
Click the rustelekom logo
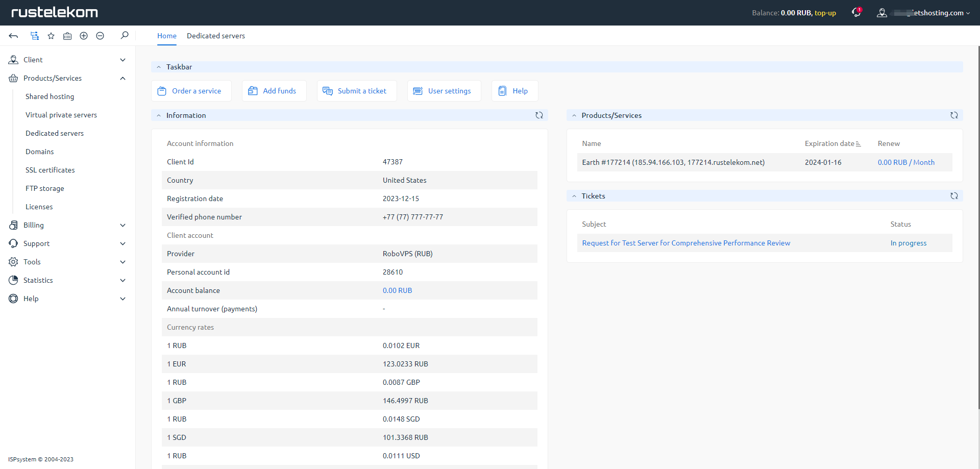[x=55, y=12]
